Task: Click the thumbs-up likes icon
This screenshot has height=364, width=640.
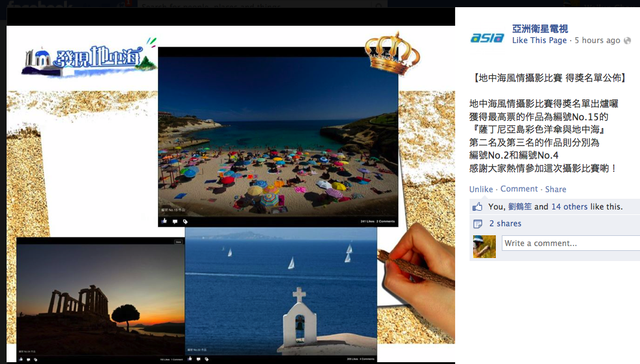Action: click(x=477, y=206)
